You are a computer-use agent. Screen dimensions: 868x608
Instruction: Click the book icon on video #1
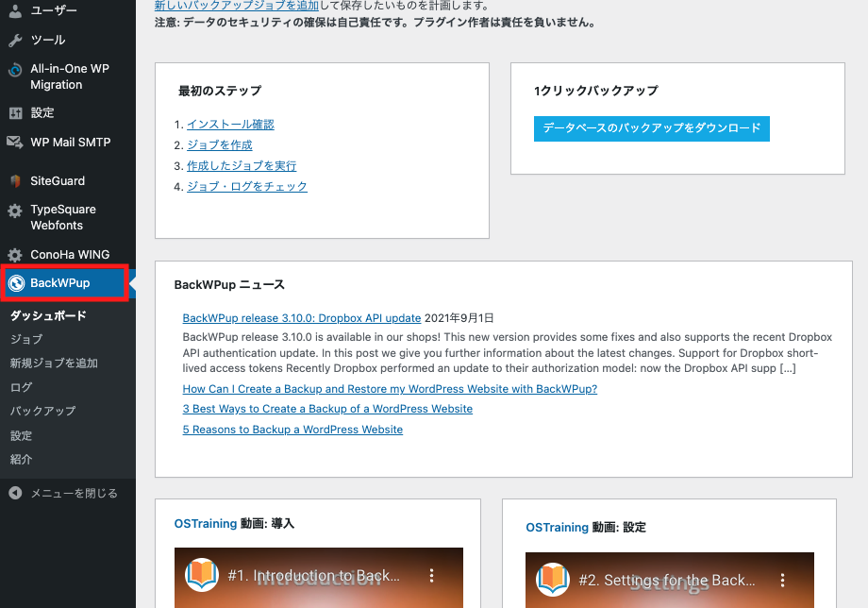pyautogui.click(x=202, y=575)
